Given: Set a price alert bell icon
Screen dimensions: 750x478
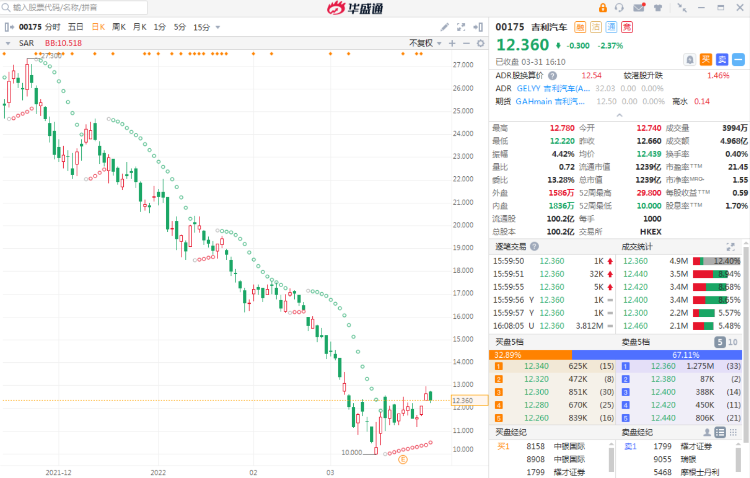Looking at the screenshot, I should pos(690,60).
